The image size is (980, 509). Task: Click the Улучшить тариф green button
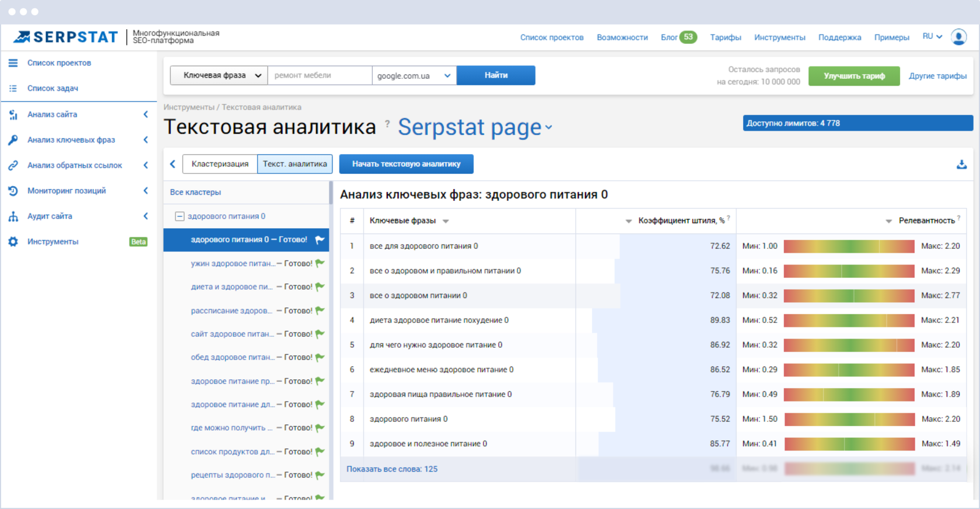click(854, 76)
